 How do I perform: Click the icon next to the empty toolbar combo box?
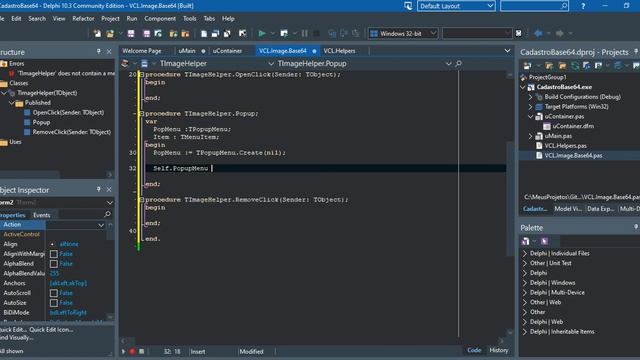[518, 33]
